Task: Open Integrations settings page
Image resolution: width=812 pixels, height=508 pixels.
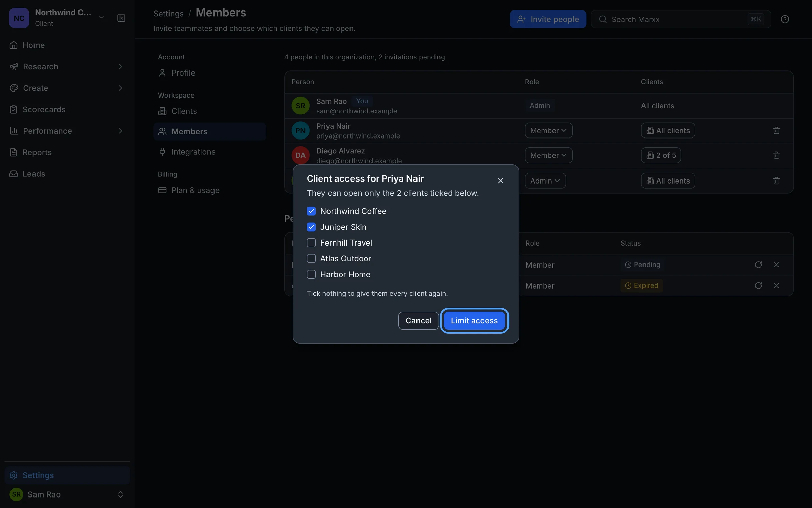Action: 209,152
